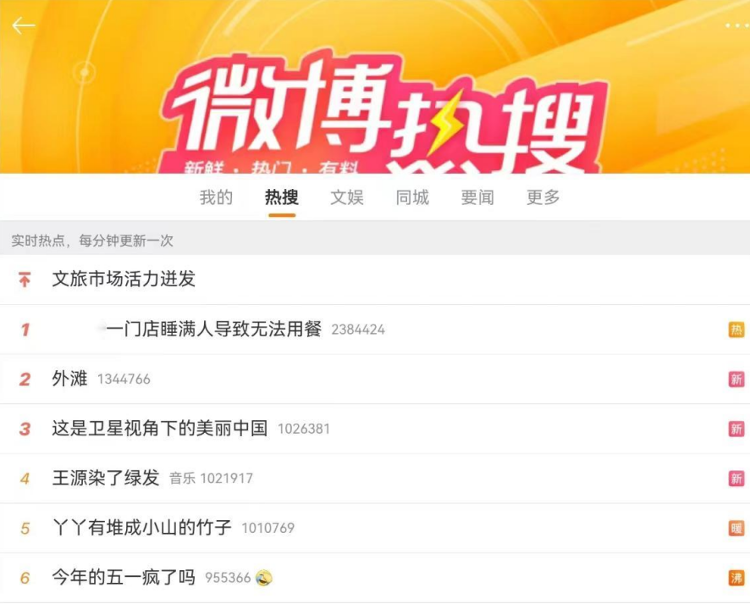Screen dimensions: 750x604
Task: Switch to the 我的 tab
Action: [x=216, y=198]
